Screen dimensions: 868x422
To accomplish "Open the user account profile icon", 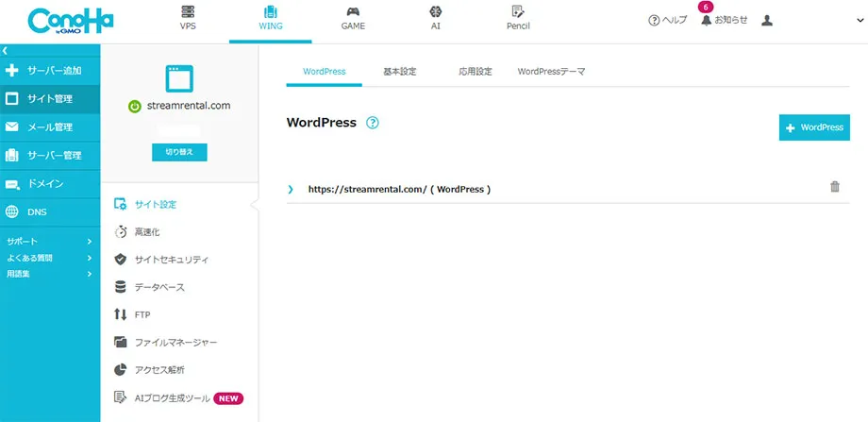I will [766, 20].
